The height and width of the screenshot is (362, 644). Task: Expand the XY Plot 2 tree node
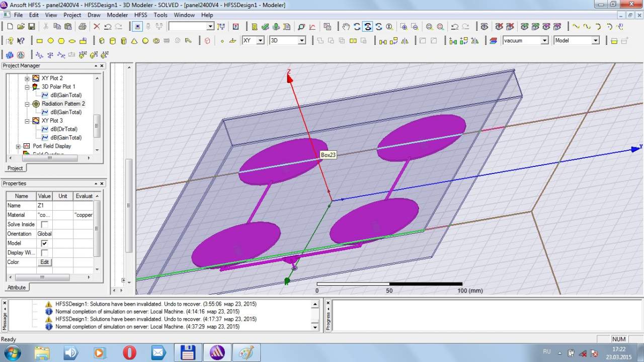pos(27,78)
